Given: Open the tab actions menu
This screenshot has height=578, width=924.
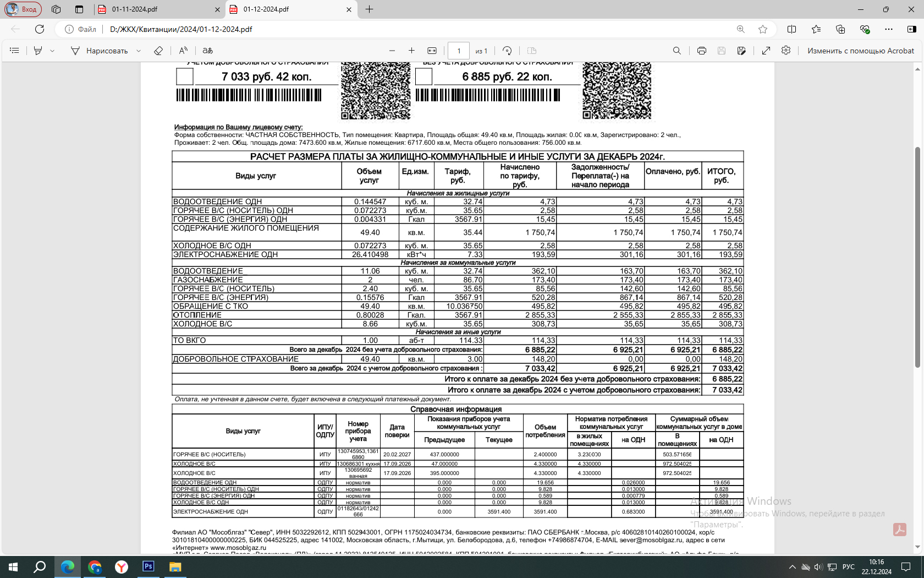Looking at the screenshot, I should tap(79, 9).
